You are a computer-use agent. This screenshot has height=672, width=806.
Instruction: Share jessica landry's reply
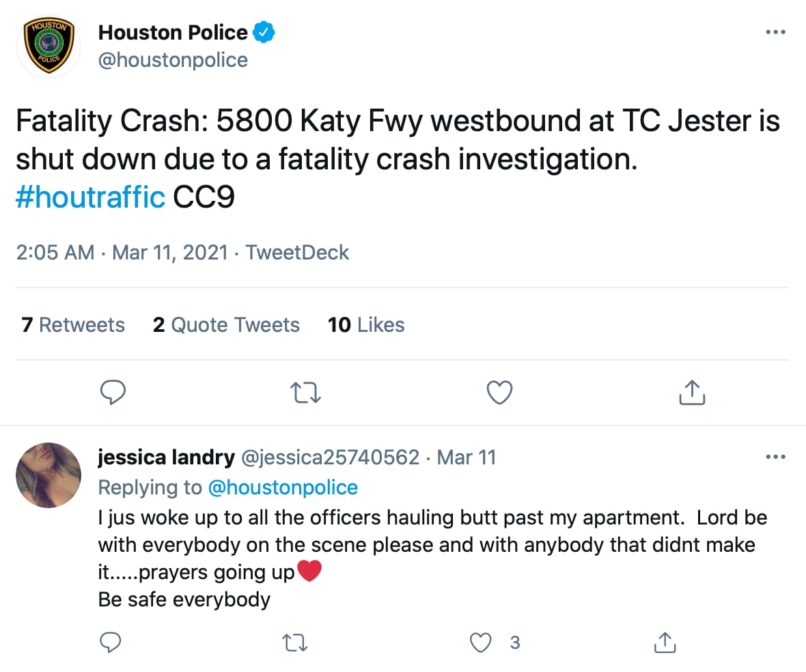[x=665, y=642]
